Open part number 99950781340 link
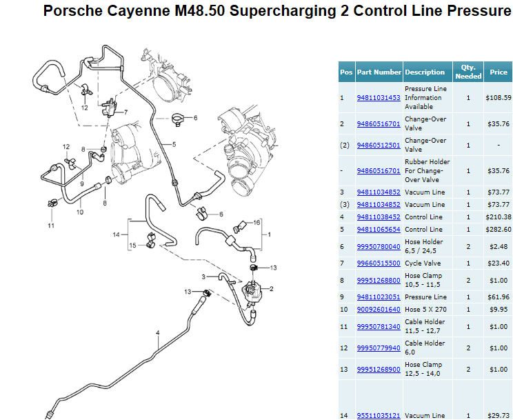 point(379,327)
